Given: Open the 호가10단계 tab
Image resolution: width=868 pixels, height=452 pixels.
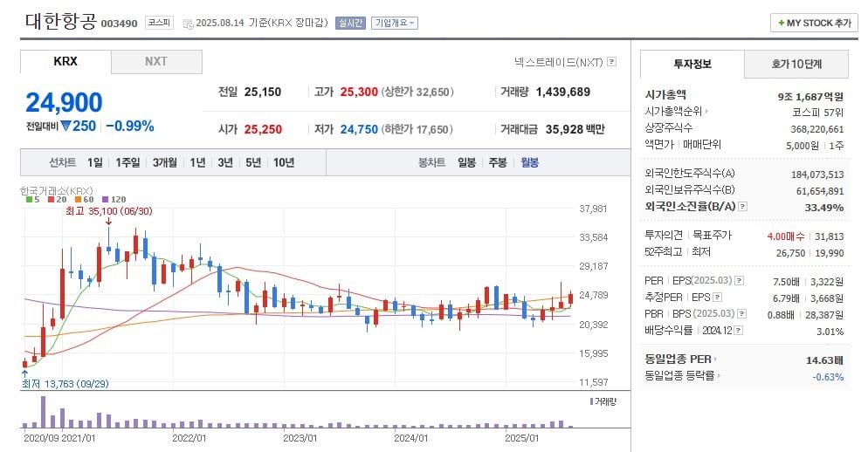Looking at the screenshot, I should click(x=796, y=65).
